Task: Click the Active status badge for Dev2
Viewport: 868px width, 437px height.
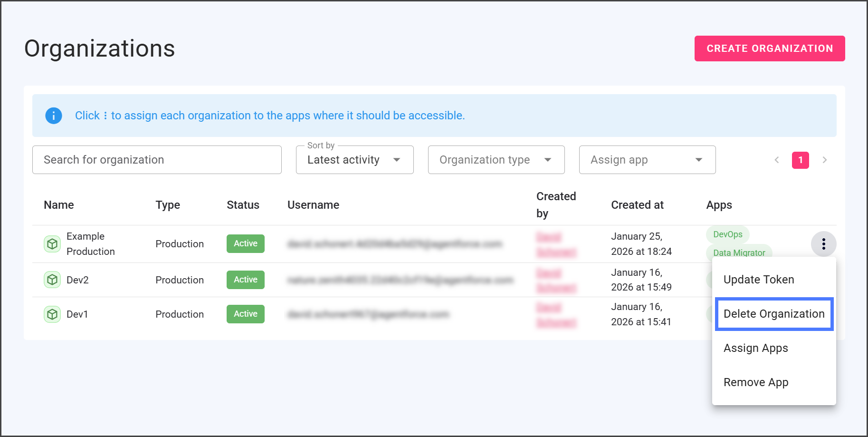Action: point(245,280)
